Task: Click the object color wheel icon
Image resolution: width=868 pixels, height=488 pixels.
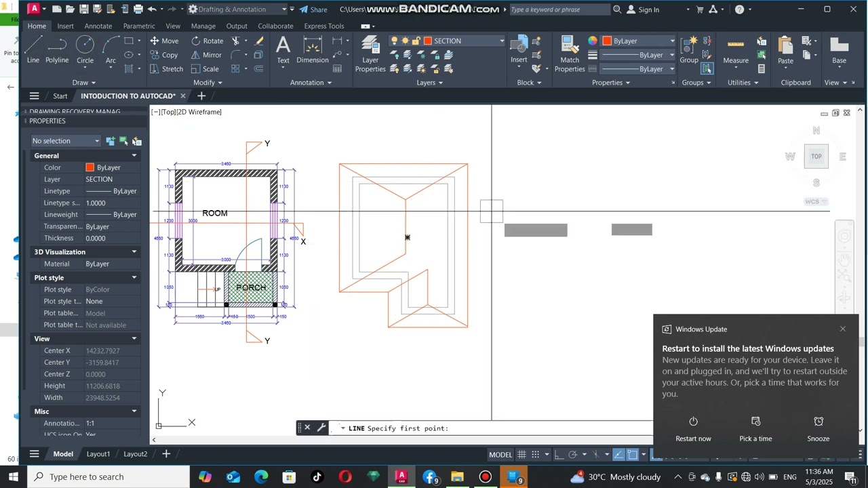Action: 593,41
